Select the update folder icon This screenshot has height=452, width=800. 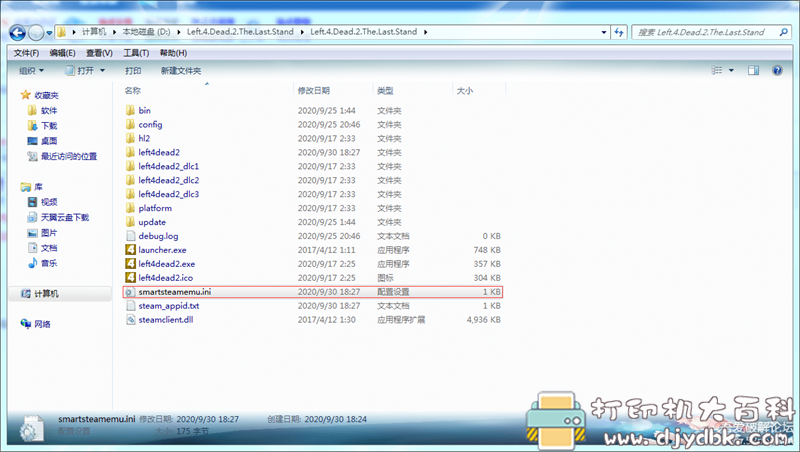coord(130,222)
